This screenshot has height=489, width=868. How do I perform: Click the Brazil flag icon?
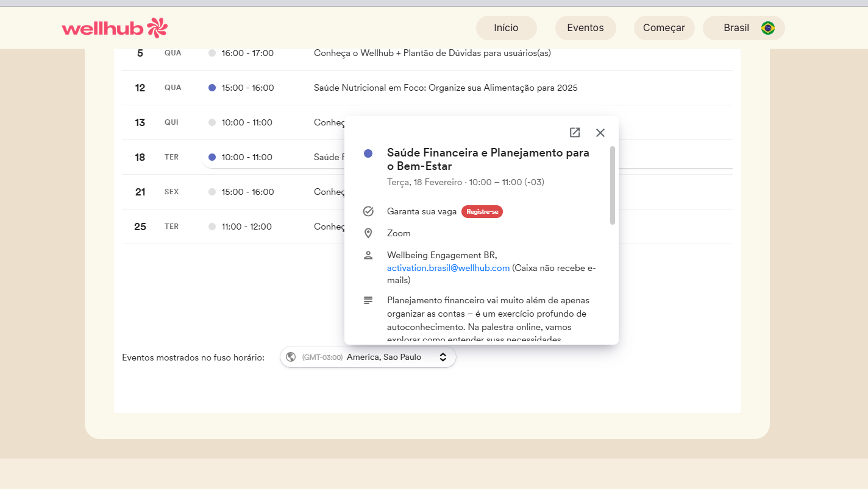(768, 28)
